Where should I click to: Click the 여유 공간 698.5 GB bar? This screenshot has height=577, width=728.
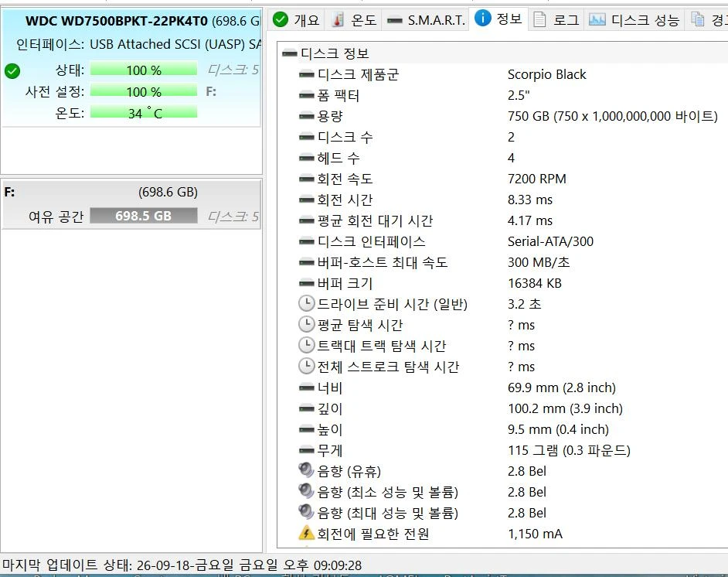click(x=144, y=216)
